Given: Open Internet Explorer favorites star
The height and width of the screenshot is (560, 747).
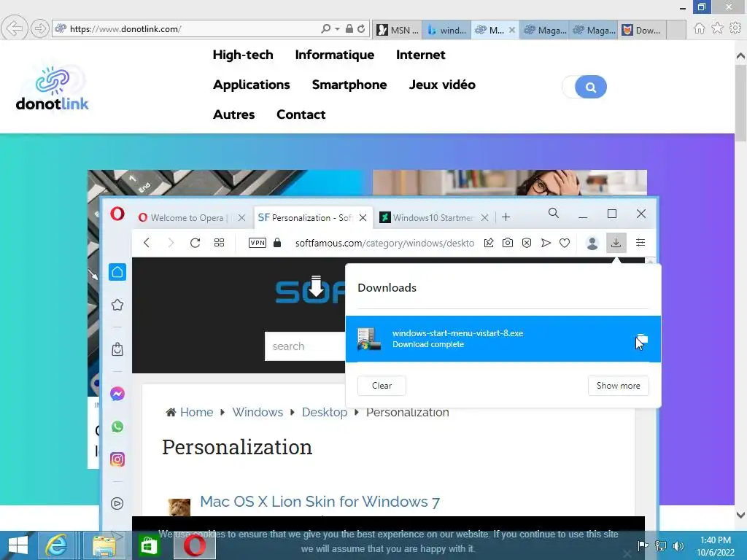Looking at the screenshot, I should click(x=717, y=28).
